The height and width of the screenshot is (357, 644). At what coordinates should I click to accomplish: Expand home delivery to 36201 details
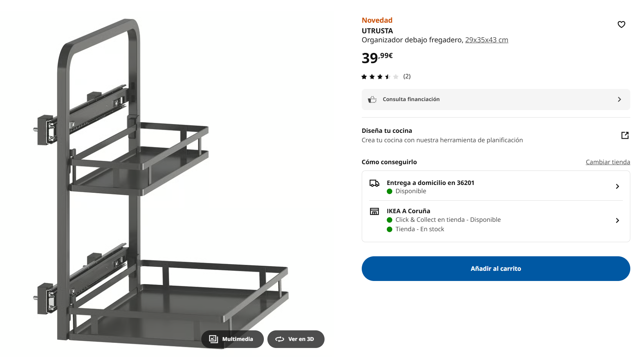pyautogui.click(x=617, y=187)
